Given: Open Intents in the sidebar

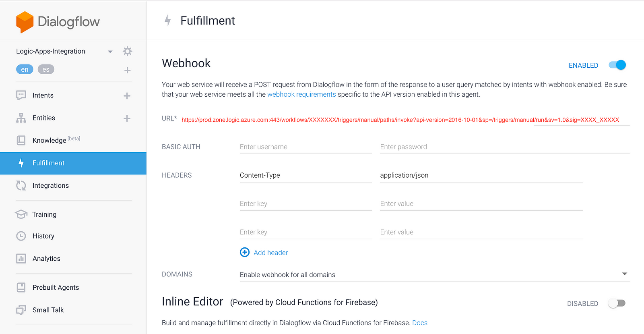Looking at the screenshot, I should (x=43, y=95).
